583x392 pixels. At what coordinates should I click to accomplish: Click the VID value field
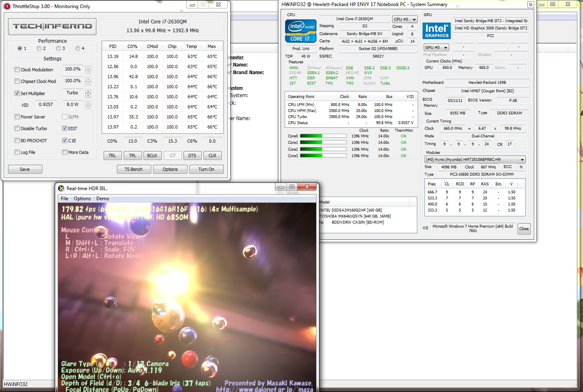point(46,105)
